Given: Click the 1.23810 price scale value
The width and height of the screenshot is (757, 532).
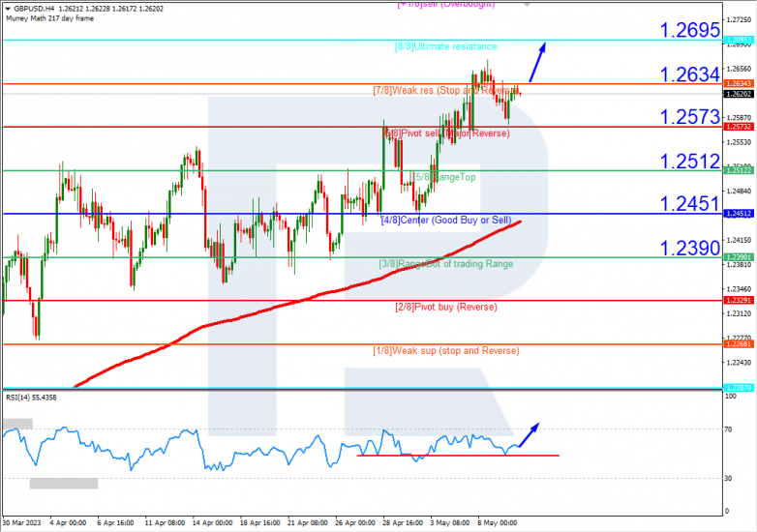Looking at the screenshot, I should 740,264.
